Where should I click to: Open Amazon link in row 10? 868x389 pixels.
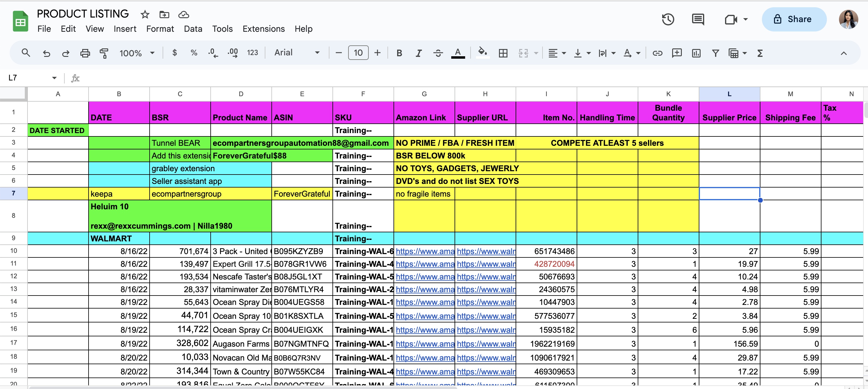coord(425,251)
